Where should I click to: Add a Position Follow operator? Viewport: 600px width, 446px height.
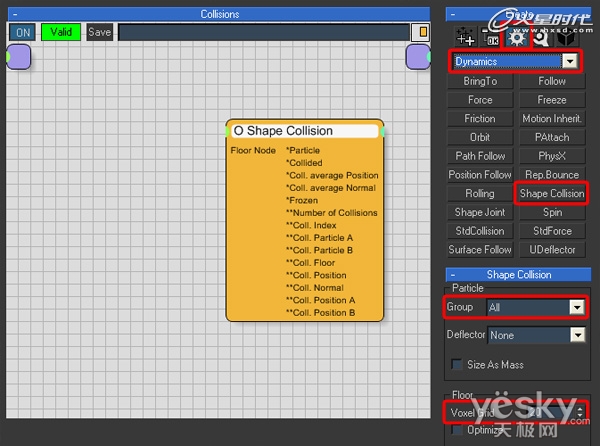[x=480, y=175]
